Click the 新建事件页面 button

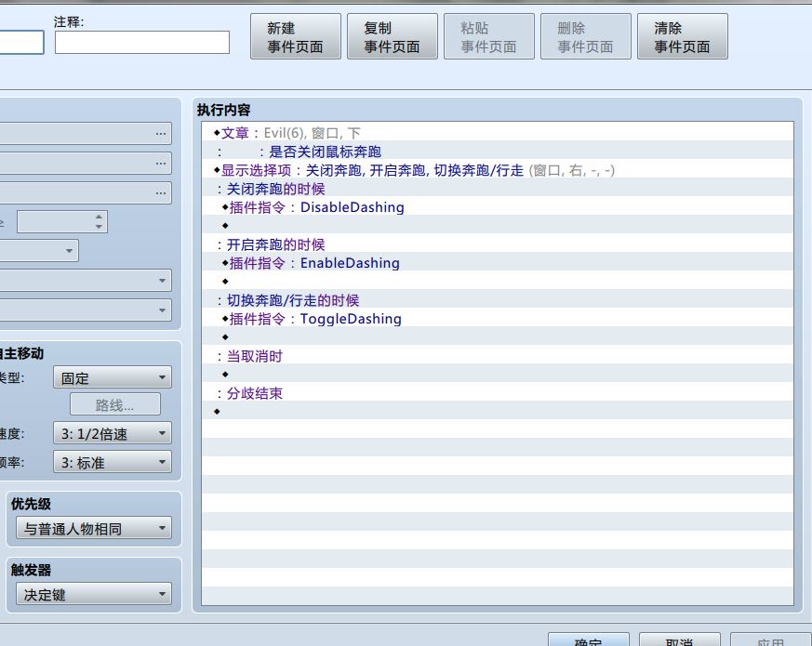pos(296,37)
